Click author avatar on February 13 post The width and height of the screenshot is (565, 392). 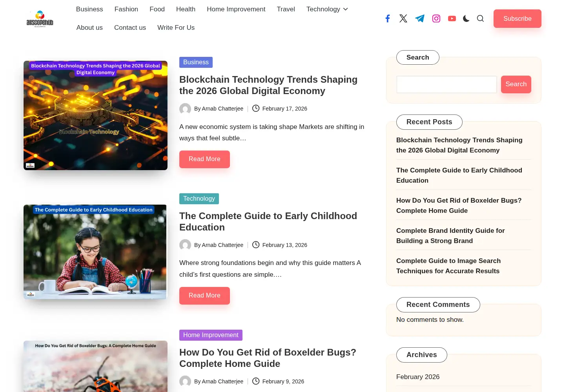click(185, 245)
